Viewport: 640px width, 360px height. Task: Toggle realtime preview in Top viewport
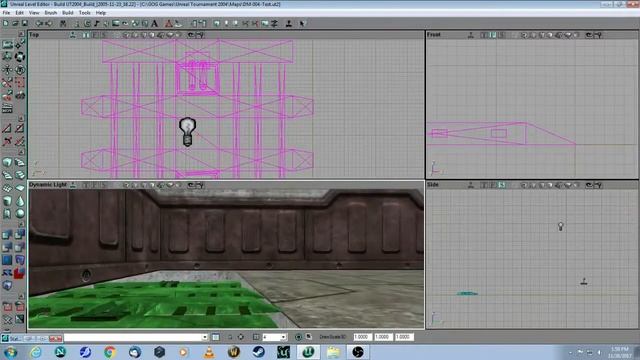(x=73, y=35)
